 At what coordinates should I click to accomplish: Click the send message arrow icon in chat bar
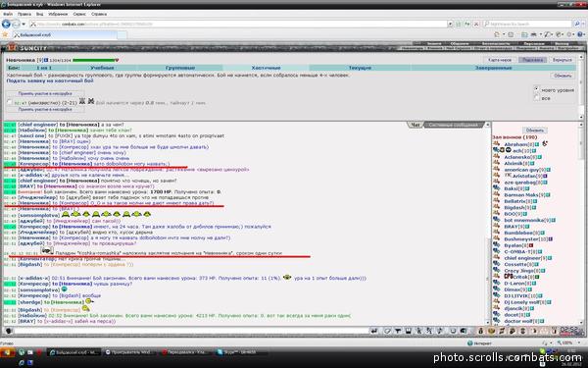tap(374, 331)
